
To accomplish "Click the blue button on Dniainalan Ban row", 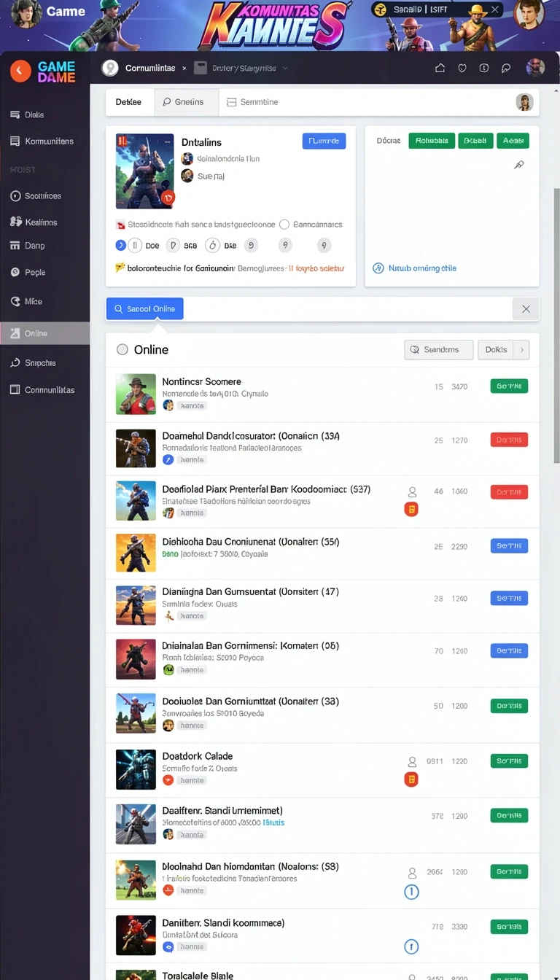I will coord(509,650).
